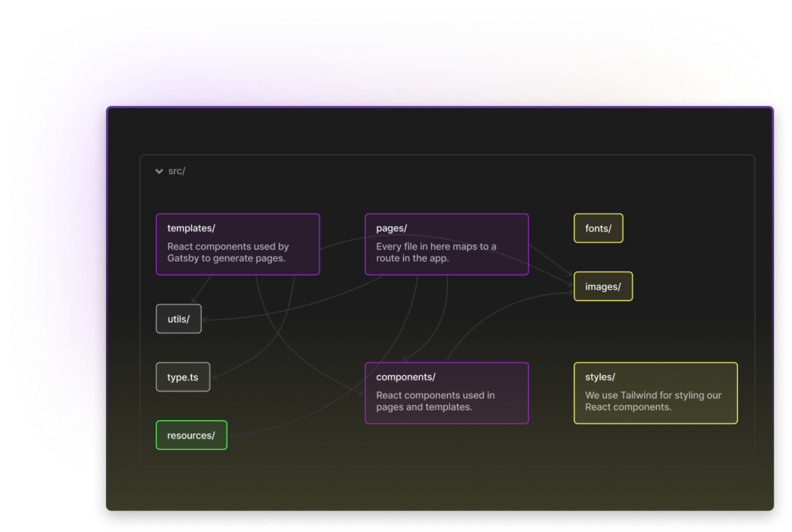Click the downward chevron beside src/
Screen dimensions: 792x532
coord(159,171)
